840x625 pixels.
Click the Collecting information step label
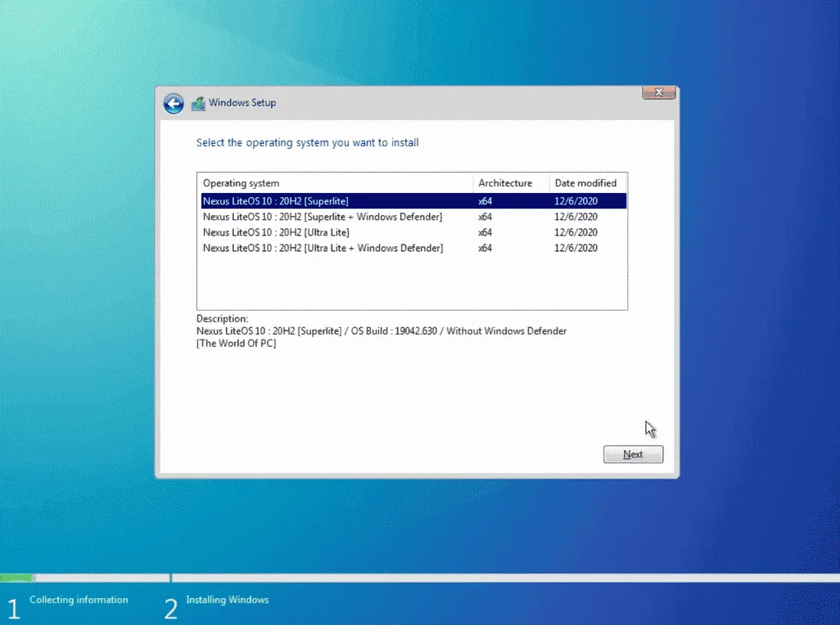[x=79, y=600]
